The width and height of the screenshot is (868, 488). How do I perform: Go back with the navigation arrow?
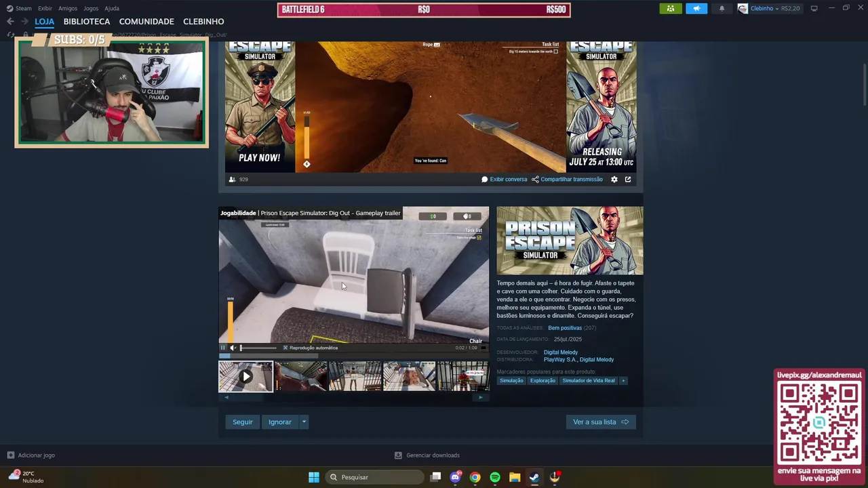tap(10, 22)
